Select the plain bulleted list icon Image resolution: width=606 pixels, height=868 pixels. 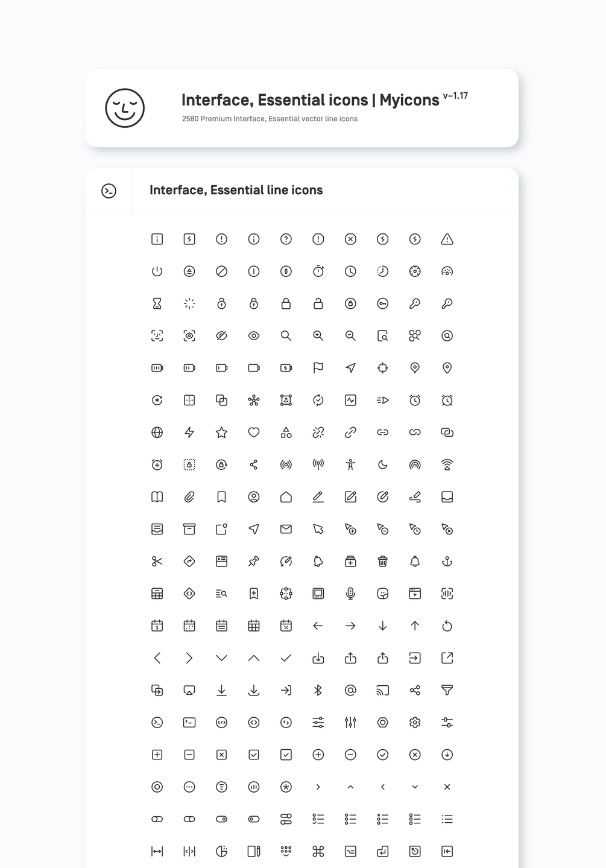(x=447, y=819)
